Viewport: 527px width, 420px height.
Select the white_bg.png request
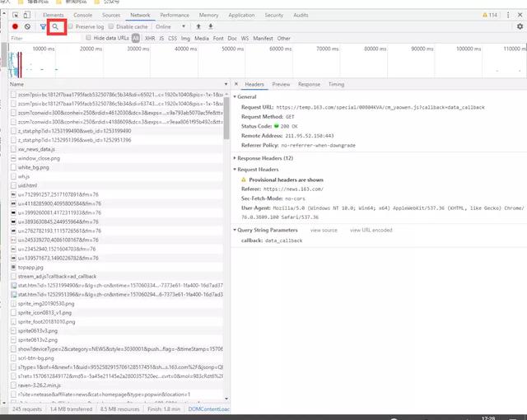116,167
